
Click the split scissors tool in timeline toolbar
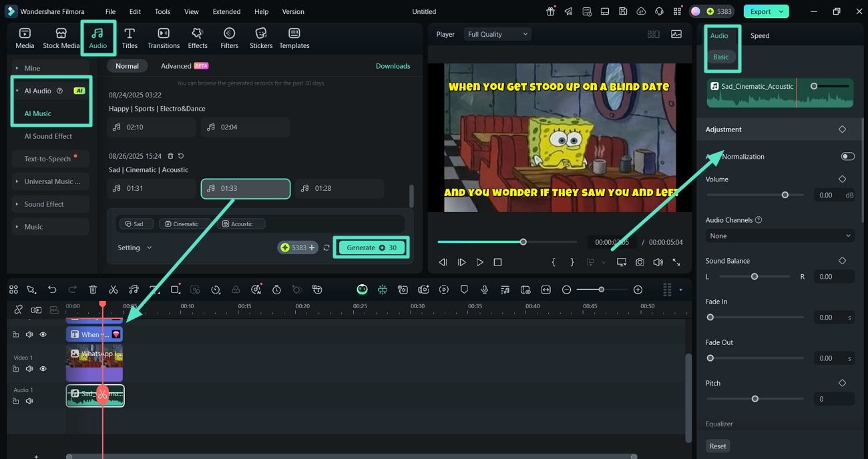point(113,290)
